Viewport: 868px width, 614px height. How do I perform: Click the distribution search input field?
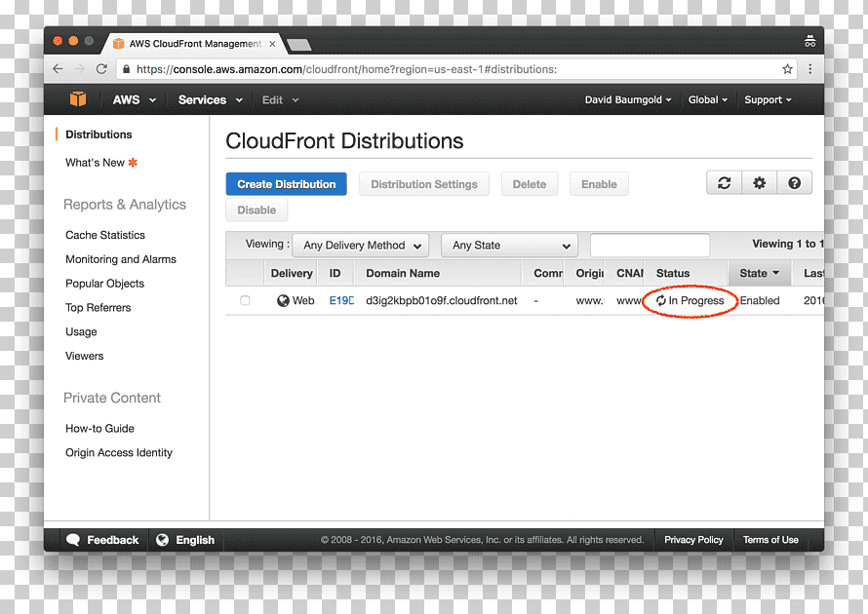(650, 245)
